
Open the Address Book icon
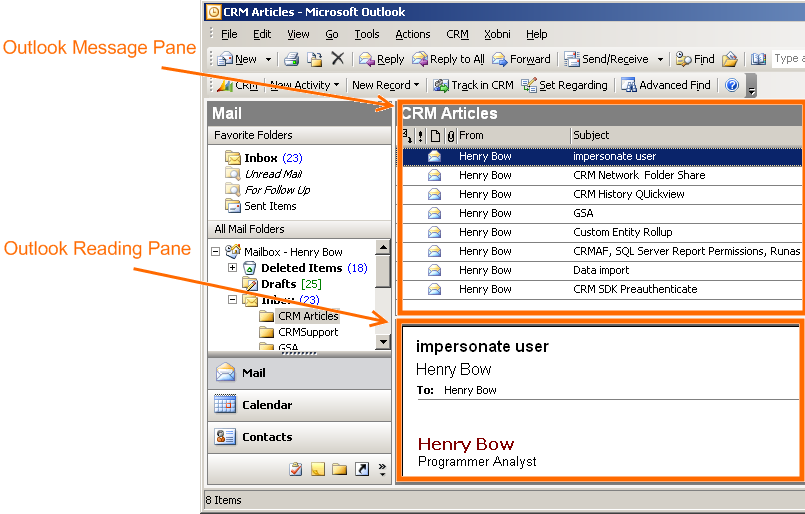pos(758,59)
